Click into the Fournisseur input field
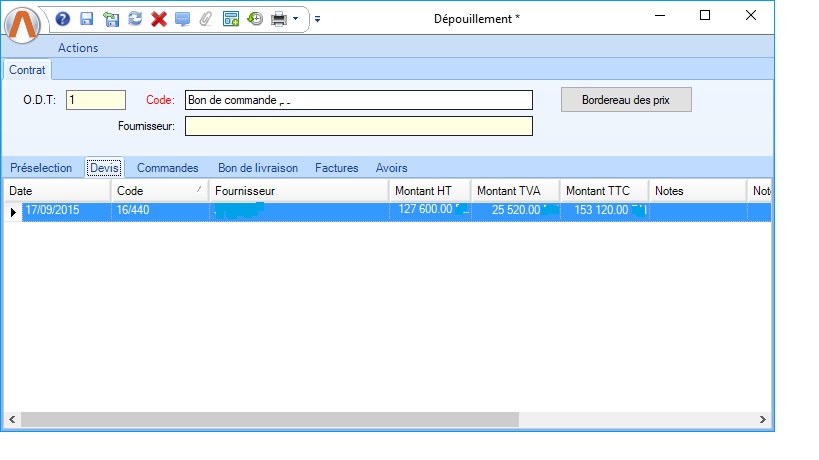The height and width of the screenshot is (460, 819). (x=358, y=126)
